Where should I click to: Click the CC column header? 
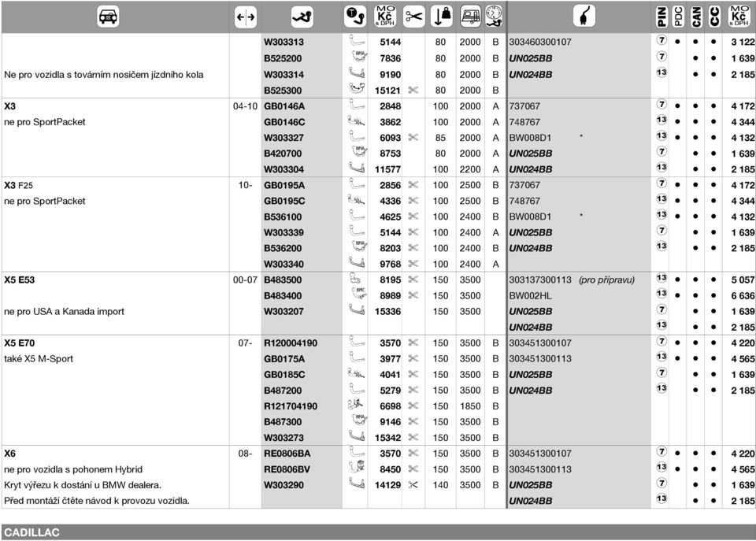click(x=714, y=17)
